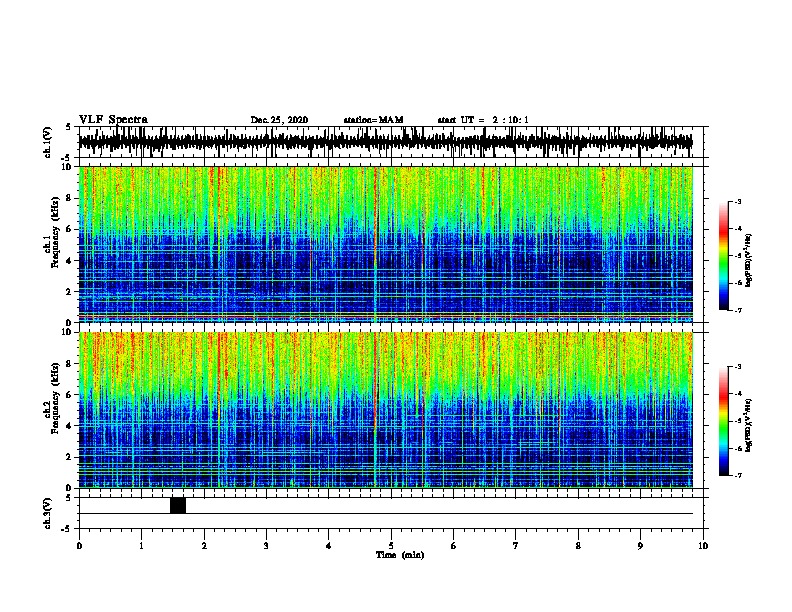Click the "4" kHz tick on ch.2 frequency axis
The image size is (792, 612).
[x=69, y=426]
